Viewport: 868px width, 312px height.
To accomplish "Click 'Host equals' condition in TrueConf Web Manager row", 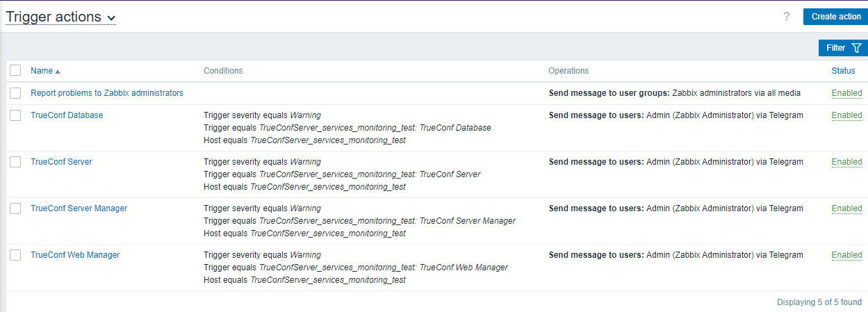I will tap(305, 280).
